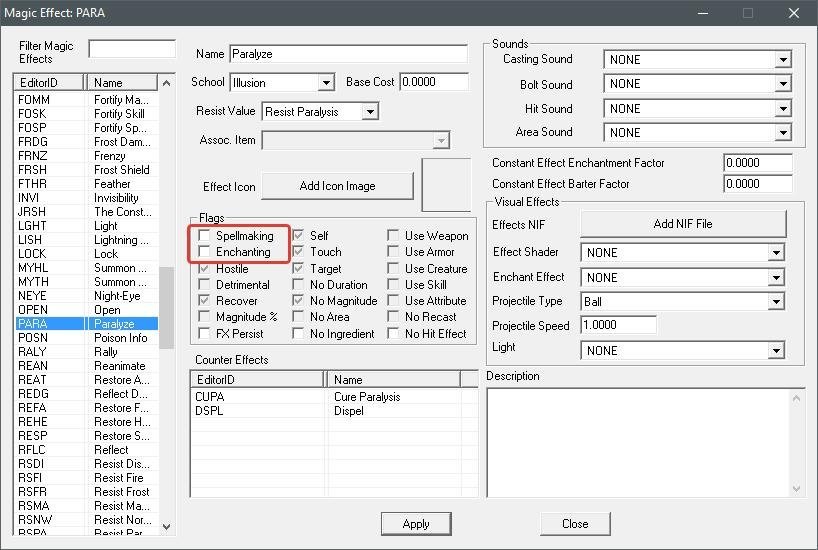Sort the list by EditorID column header
818x550 pixels.
point(51,83)
